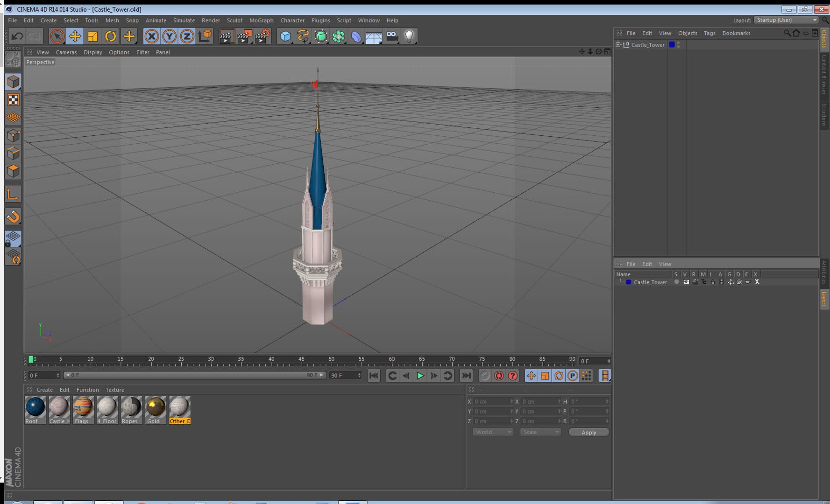Screen dimensions: 830x504
Task: Switch coordinate system icon
Action: [x=205, y=36]
